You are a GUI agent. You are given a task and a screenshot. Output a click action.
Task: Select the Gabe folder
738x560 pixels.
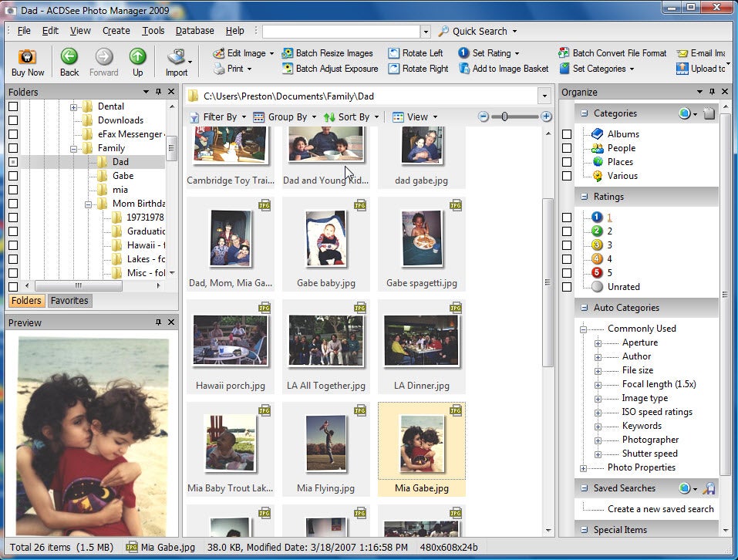point(123,176)
